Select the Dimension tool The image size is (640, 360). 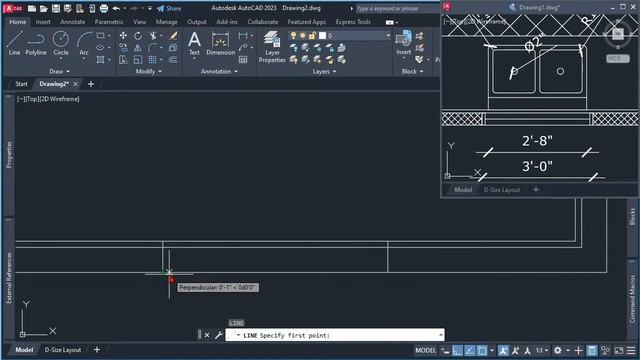[x=220, y=43]
